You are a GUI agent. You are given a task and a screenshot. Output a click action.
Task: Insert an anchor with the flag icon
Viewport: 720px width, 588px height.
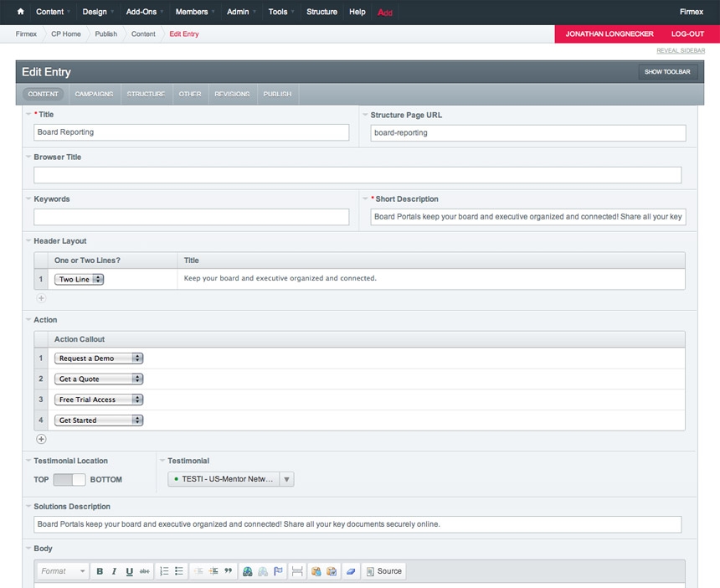coord(278,571)
